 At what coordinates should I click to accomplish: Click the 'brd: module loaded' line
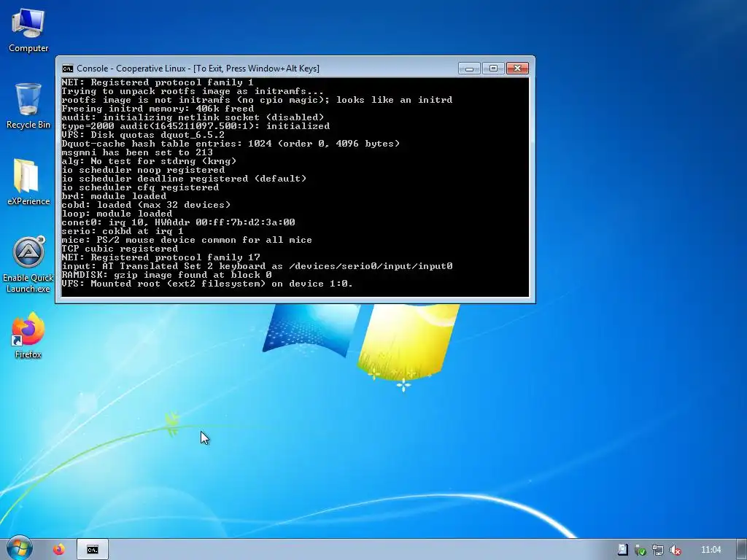[114, 196]
